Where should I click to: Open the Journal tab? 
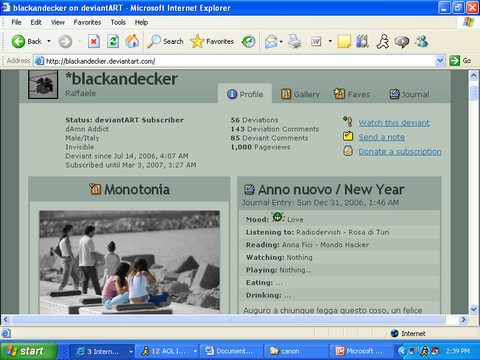click(409, 94)
